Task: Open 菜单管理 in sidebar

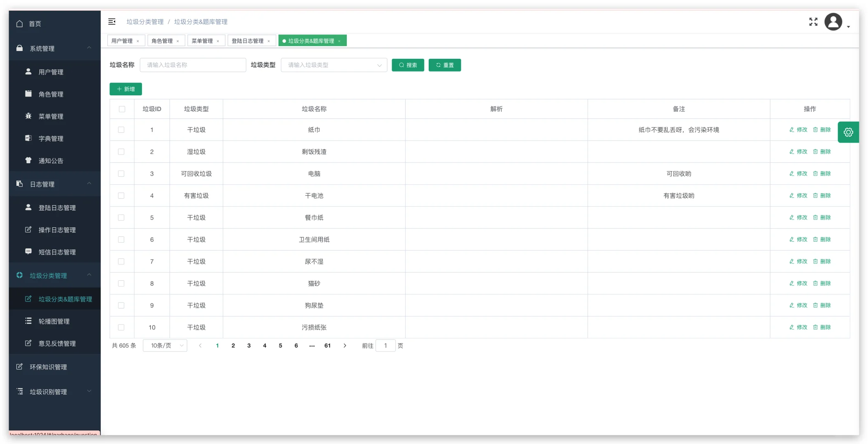Action: 51,116
